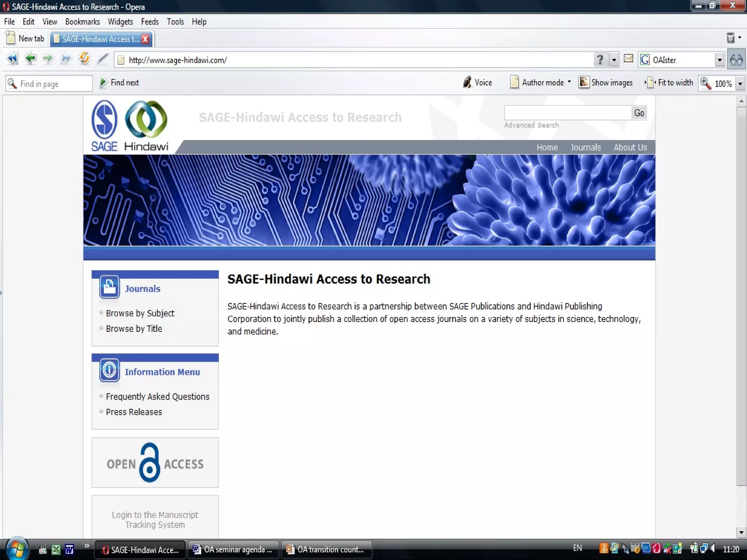The image size is (747, 560).
Task: Click the Rewind navigation icon
Action: [12, 59]
